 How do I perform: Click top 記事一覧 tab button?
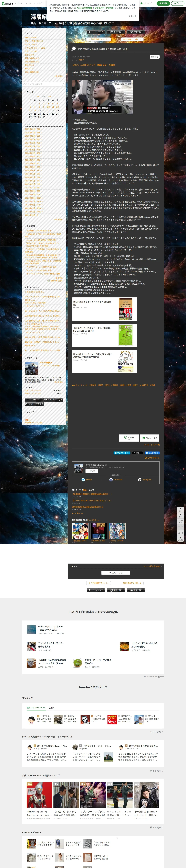pos(116,32)
